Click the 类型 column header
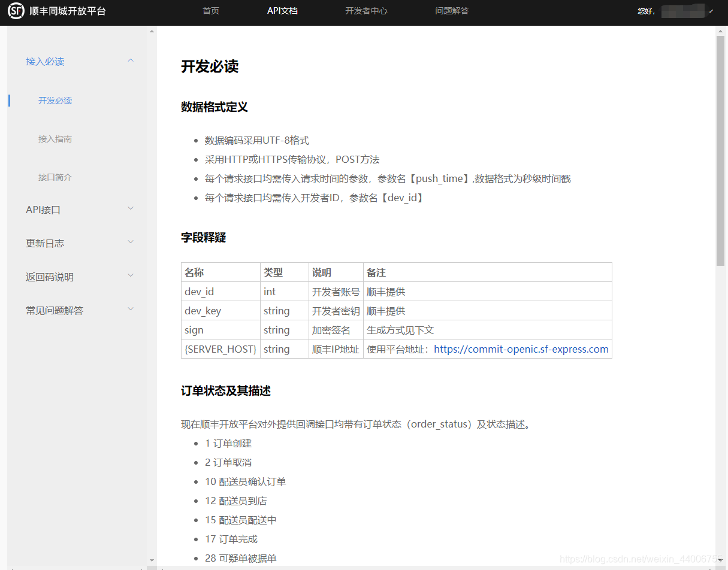This screenshot has width=728, height=570. coord(285,272)
